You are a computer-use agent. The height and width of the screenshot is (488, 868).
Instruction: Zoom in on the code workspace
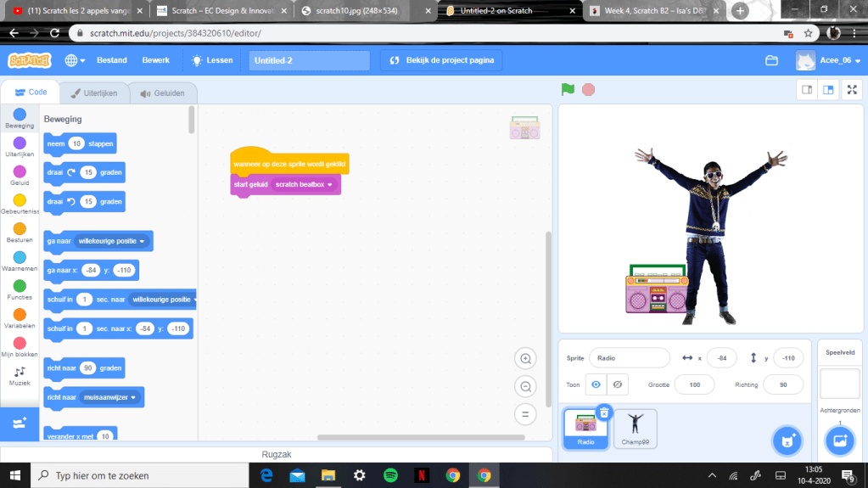coord(525,359)
